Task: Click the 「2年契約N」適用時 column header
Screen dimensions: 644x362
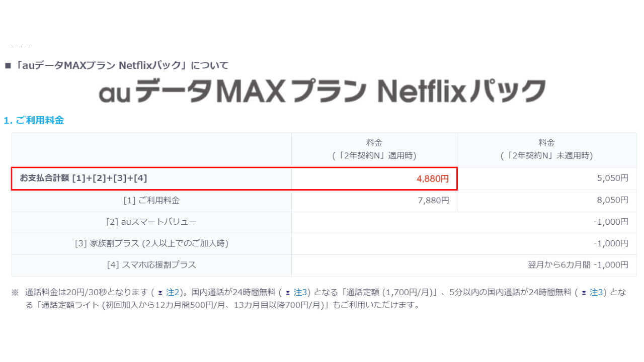Action: 374,150
